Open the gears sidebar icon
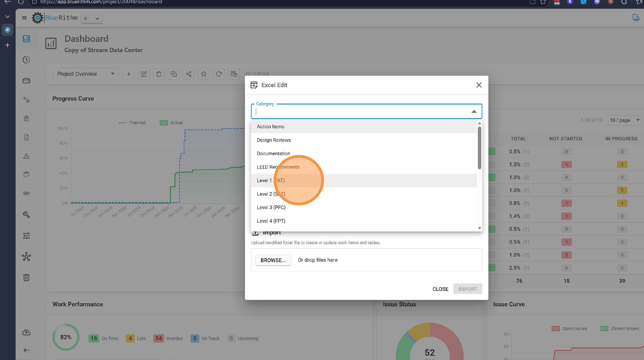This screenshot has width=644, height=360. click(x=26, y=100)
